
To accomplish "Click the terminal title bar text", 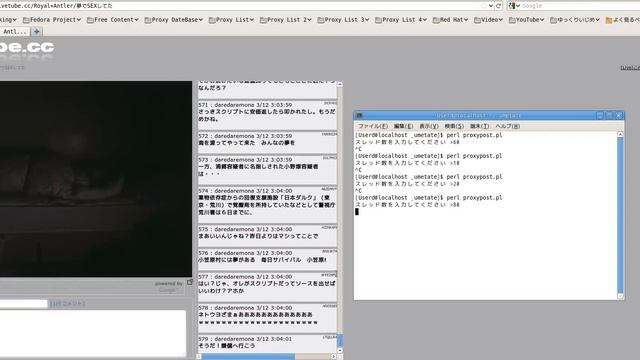I will 479,116.
